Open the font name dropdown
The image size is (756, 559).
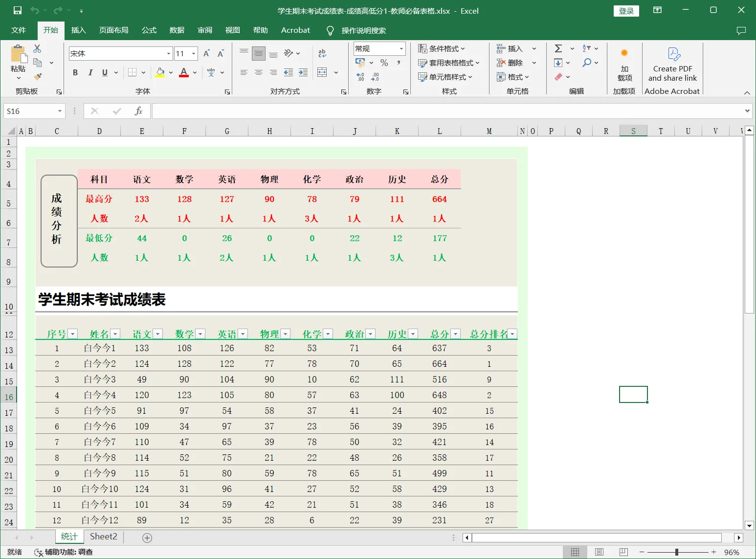coord(169,53)
